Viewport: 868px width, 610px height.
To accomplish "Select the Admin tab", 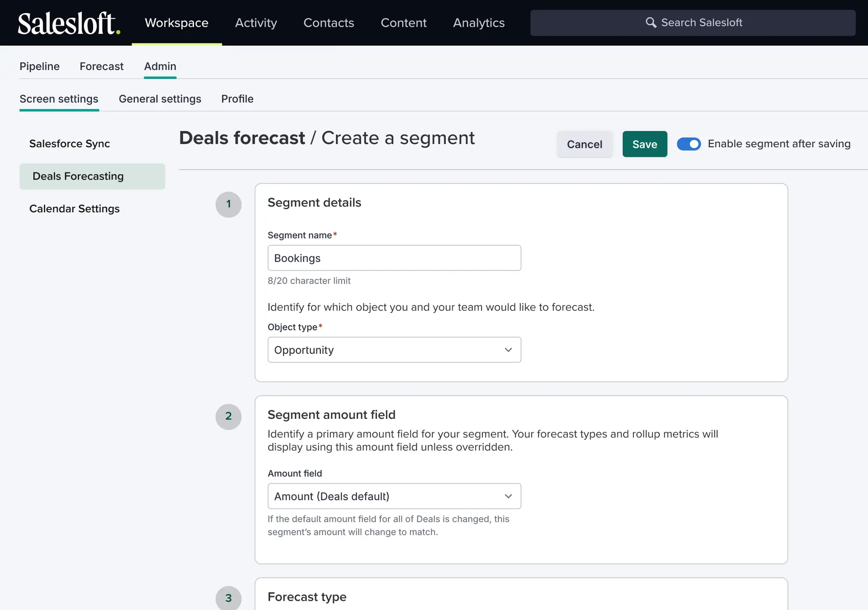I will pos(160,66).
